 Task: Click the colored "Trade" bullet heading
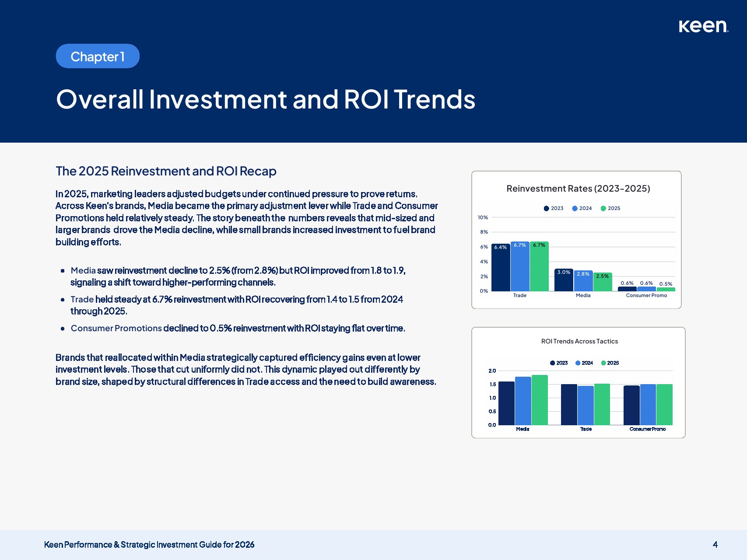click(82, 300)
